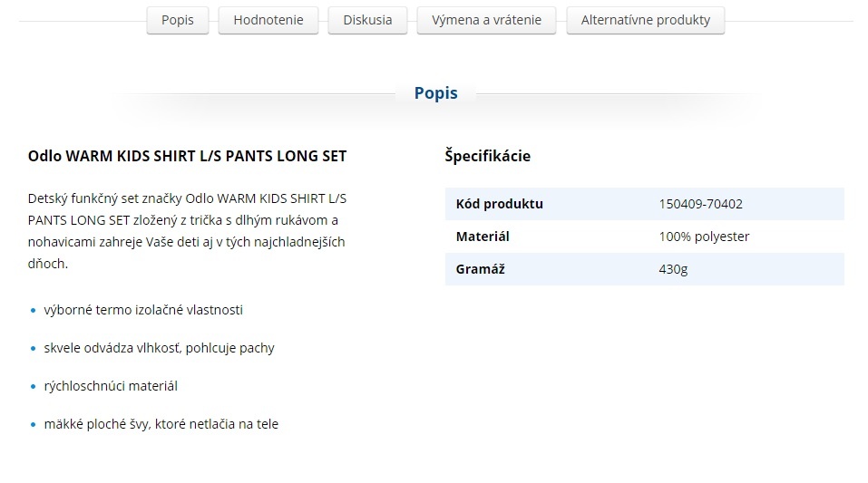Select the skvele odvádza vlhkosť bullet text

point(159,348)
